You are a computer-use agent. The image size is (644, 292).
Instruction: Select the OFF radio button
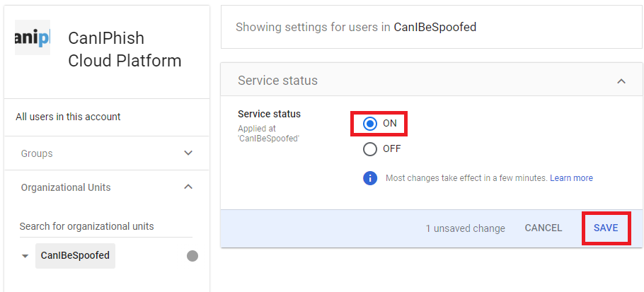click(x=370, y=149)
